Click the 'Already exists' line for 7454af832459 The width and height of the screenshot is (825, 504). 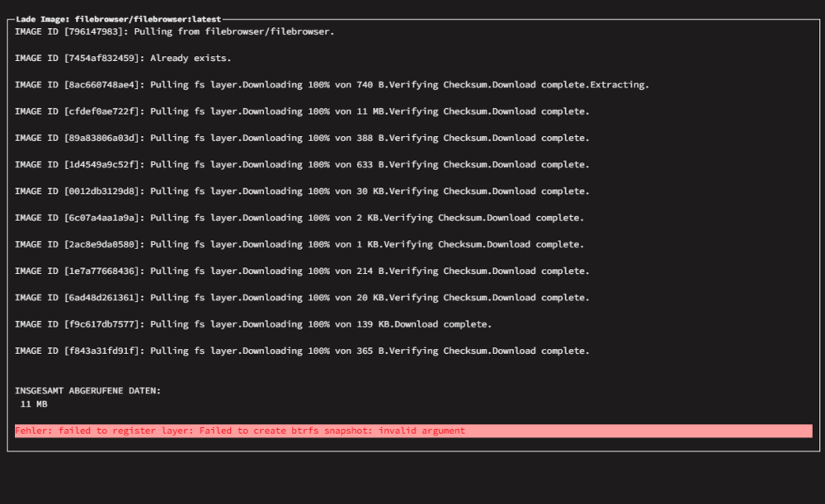click(123, 59)
